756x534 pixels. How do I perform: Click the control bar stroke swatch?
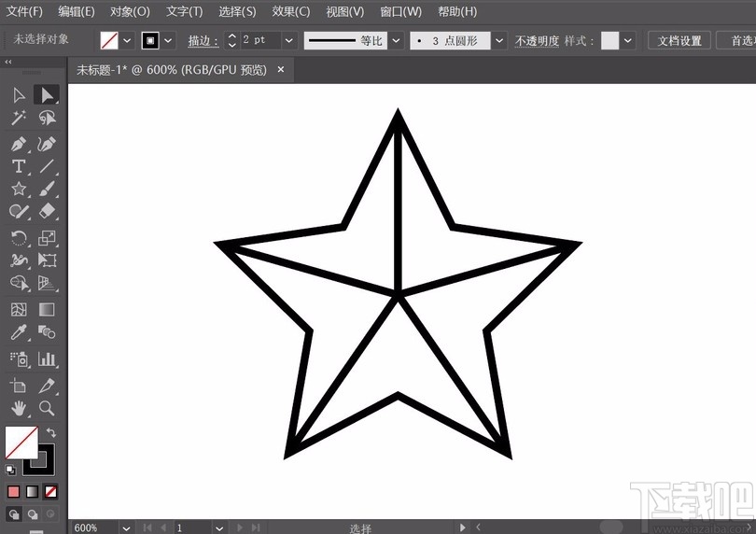pyautogui.click(x=150, y=40)
